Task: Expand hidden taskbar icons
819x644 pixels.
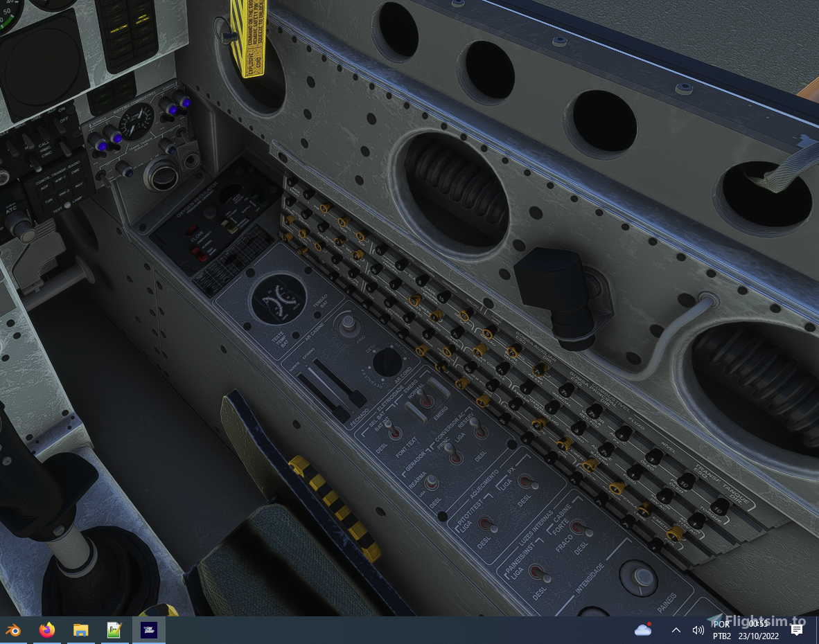Action: (x=676, y=630)
